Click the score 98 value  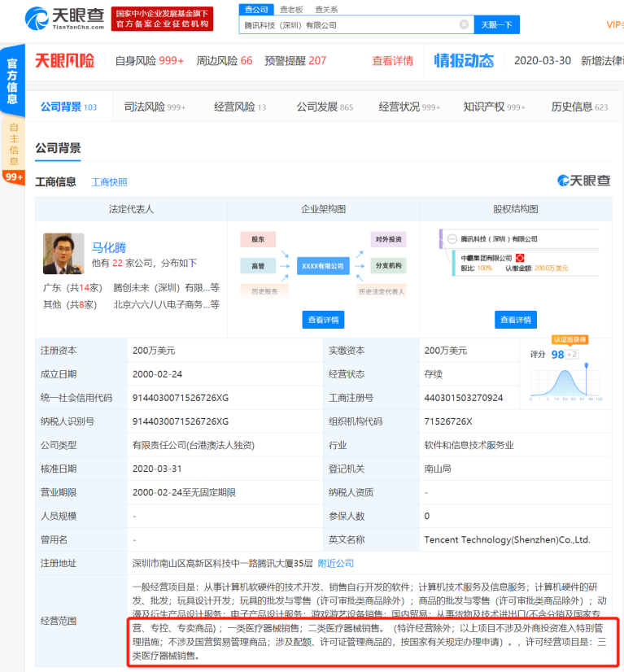click(x=557, y=355)
